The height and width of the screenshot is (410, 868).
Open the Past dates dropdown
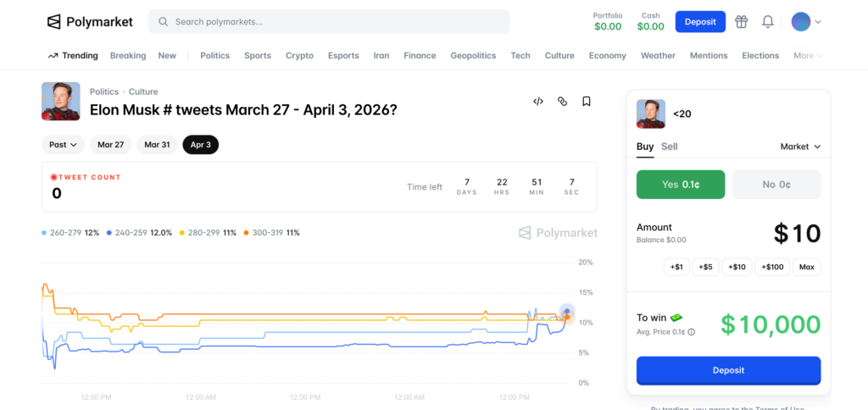[63, 144]
